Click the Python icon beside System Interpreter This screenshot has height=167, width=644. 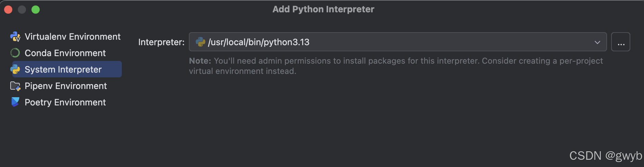click(15, 69)
